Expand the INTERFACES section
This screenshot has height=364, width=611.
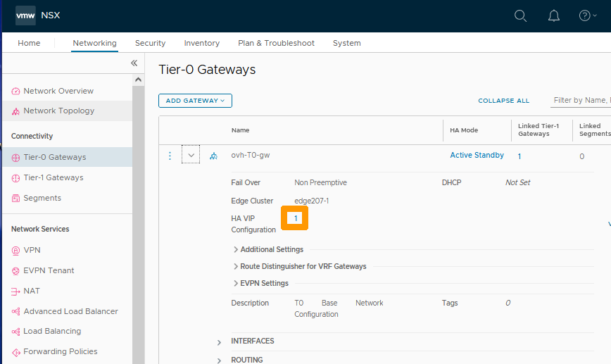252,341
